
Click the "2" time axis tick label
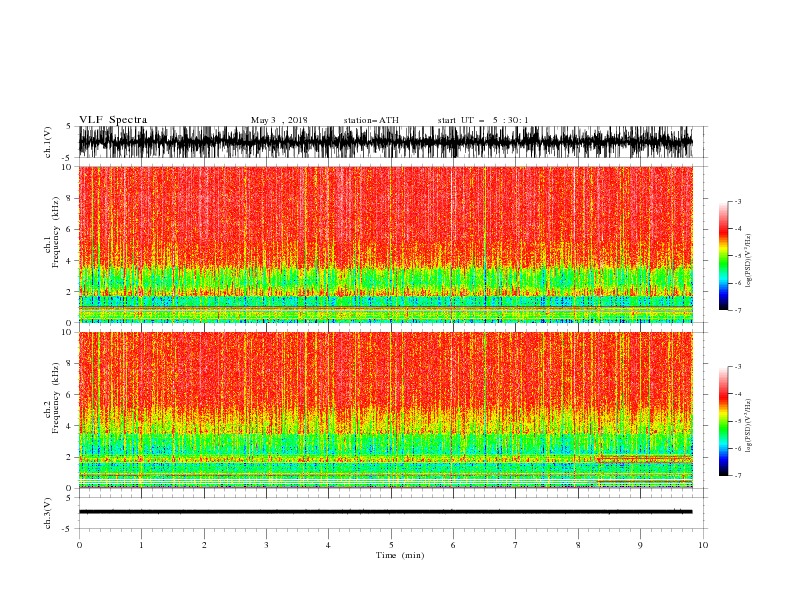(x=204, y=545)
